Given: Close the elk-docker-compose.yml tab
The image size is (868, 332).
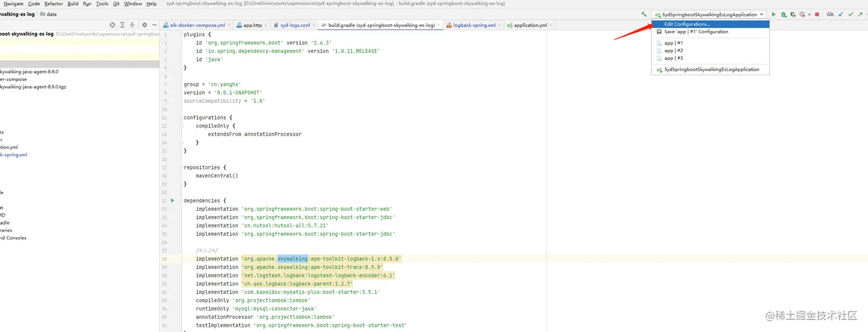Looking at the screenshot, I should pos(228,25).
